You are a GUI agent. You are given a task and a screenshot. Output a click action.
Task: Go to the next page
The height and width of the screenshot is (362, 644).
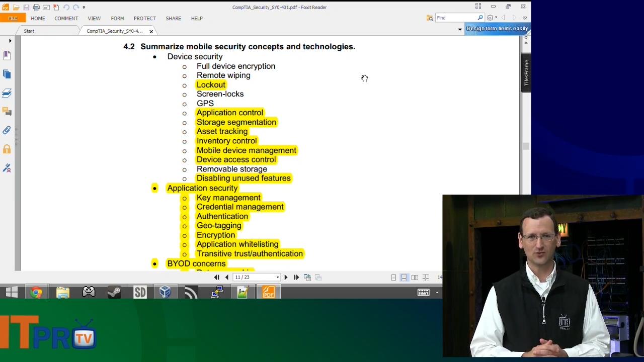tap(286, 277)
